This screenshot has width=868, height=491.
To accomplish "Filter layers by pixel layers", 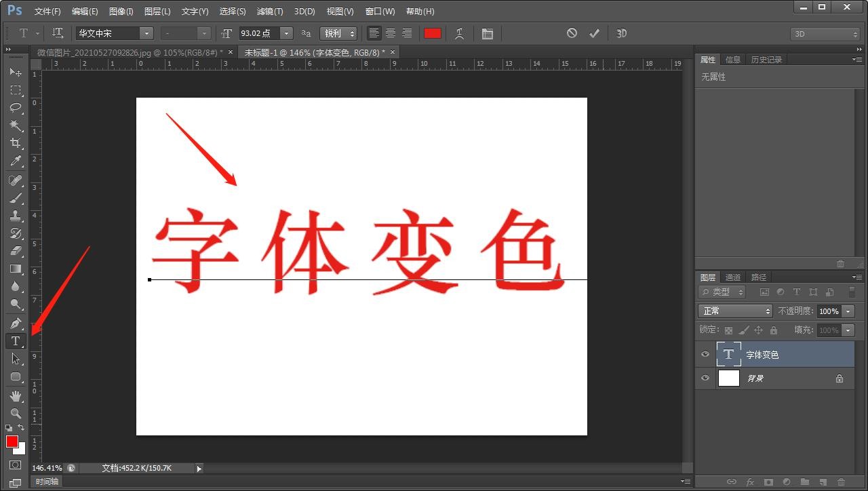I will [764, 292].
